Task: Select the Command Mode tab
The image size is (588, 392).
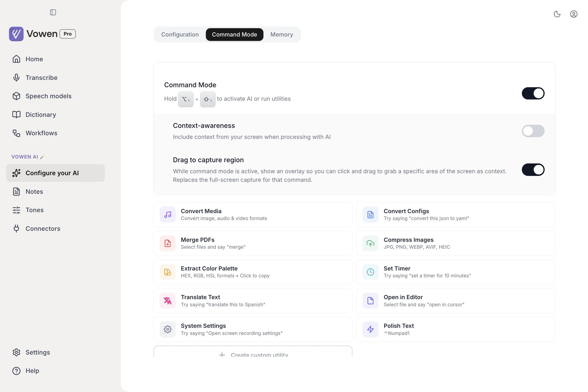Action: click(x=234, y=35)
